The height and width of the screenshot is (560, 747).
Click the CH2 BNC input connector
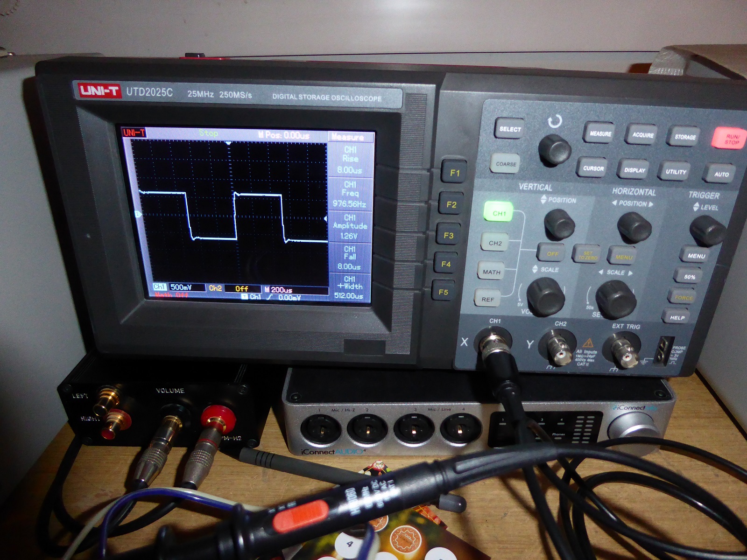559,348
